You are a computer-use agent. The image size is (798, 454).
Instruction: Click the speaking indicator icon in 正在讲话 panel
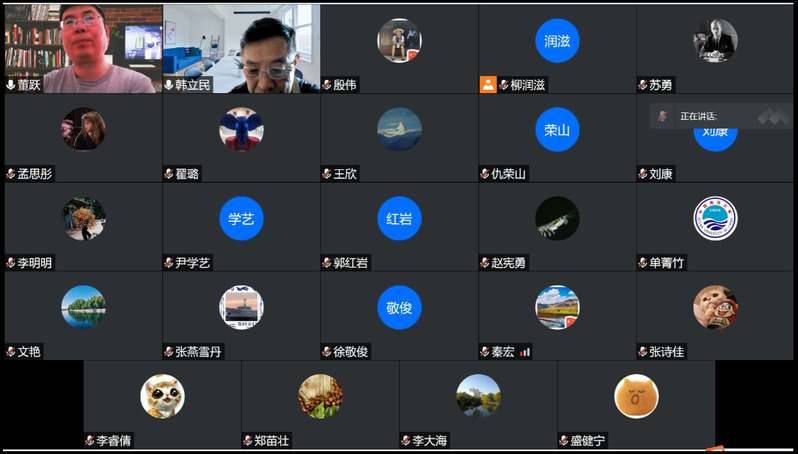click(662, 116)
